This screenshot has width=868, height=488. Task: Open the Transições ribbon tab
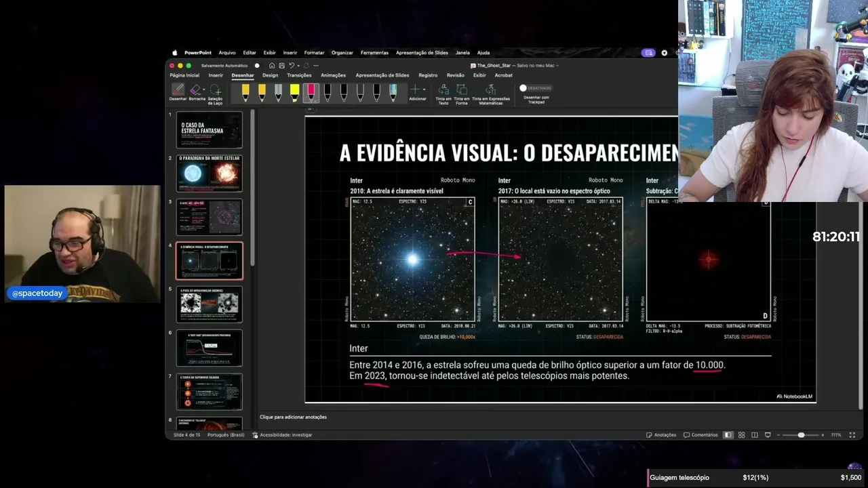tap(299, 75)
